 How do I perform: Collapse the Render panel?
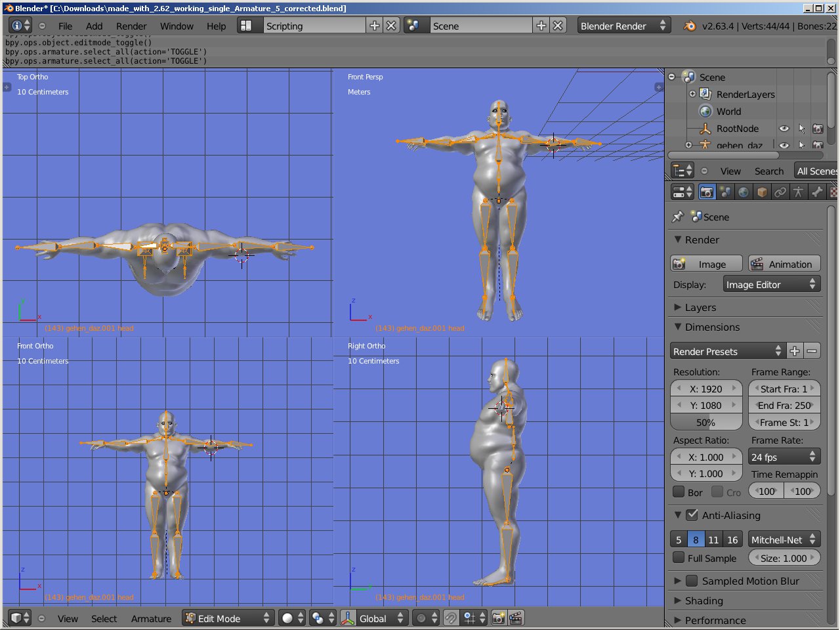click(678, 240)
